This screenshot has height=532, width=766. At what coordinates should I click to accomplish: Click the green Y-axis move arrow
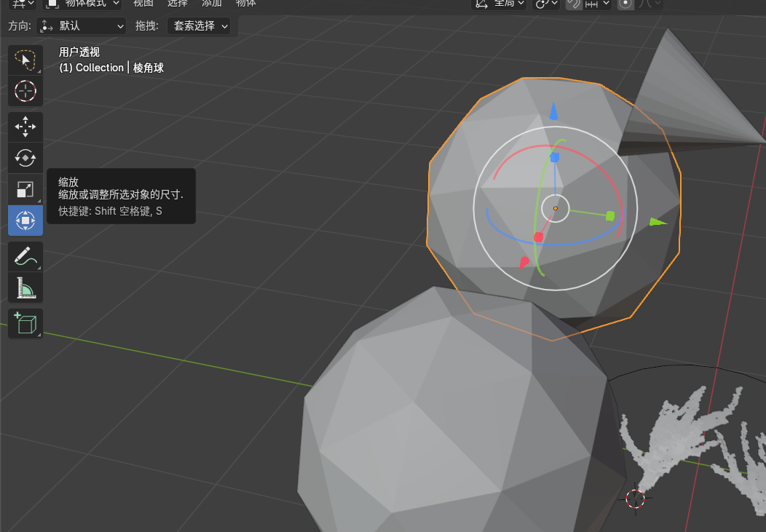pos(658,223)
